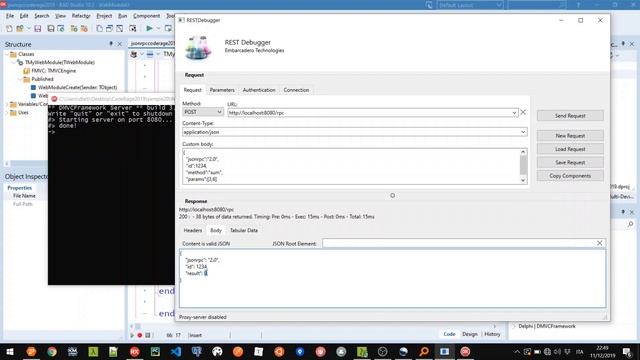
Task: Open Visual Studio Code from taskbar
Action: [x=176, y=351]
